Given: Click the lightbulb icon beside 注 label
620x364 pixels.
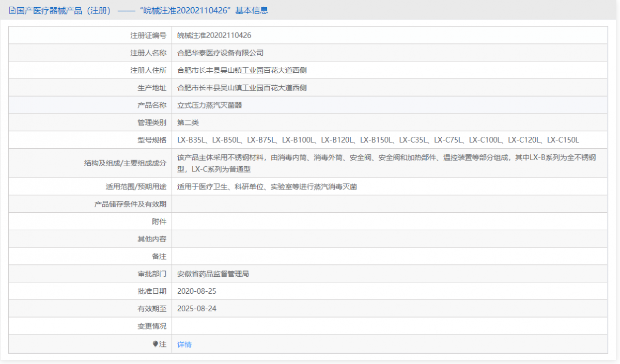Looking at the screenshot, I should point(155,344).
